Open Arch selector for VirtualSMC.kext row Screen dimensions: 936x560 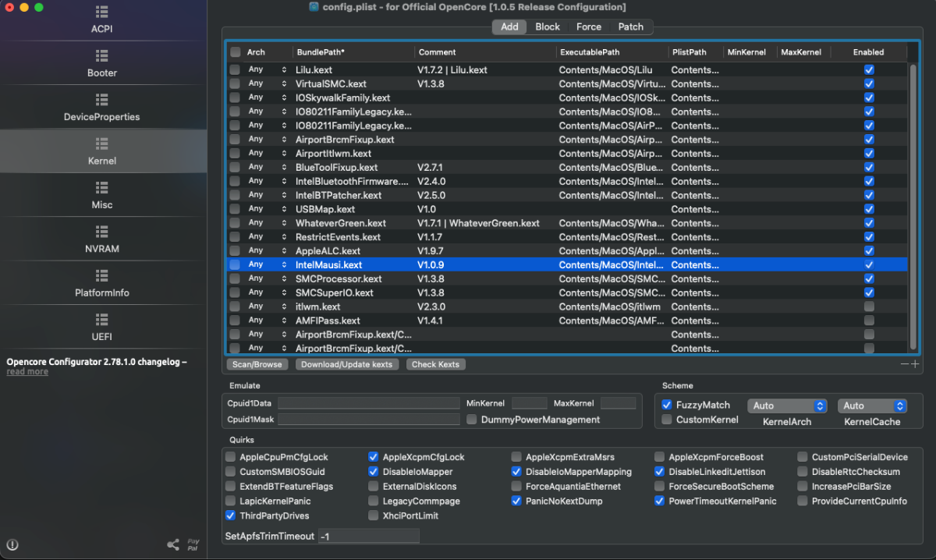coord(268,83)
